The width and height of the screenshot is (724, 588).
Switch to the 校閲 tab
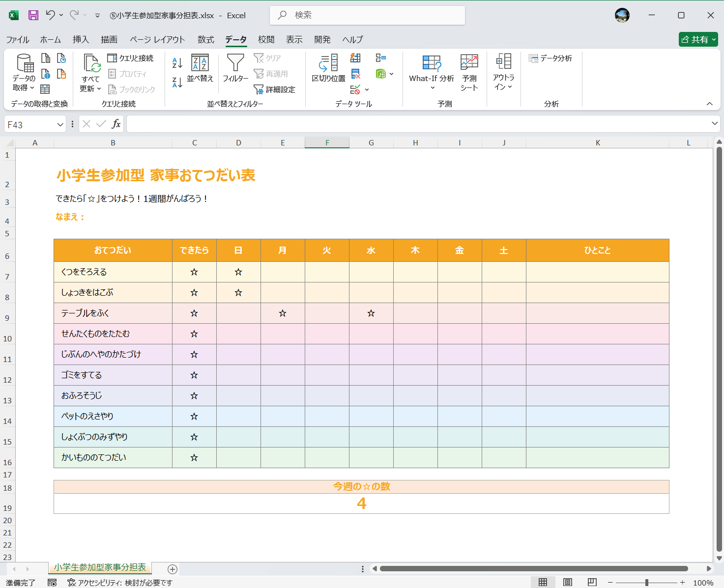[266, 39]
